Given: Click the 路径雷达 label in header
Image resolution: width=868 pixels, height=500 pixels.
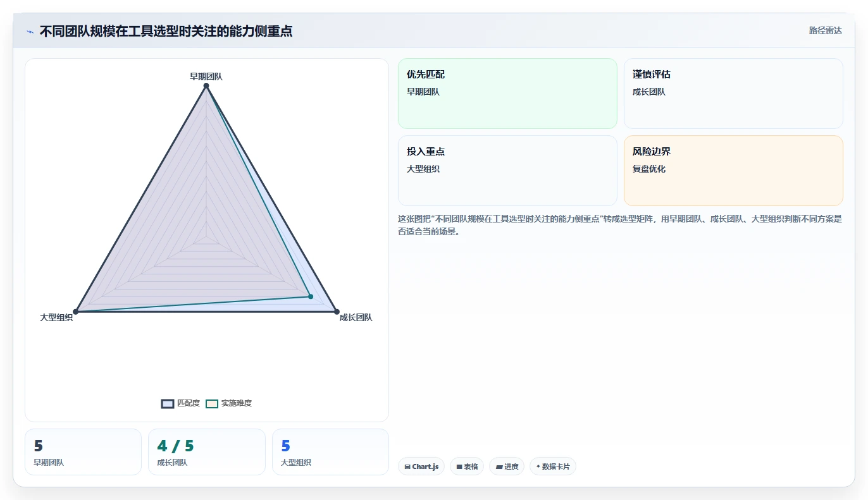Looking at the screenshot, I should click(x=826, y=30).
